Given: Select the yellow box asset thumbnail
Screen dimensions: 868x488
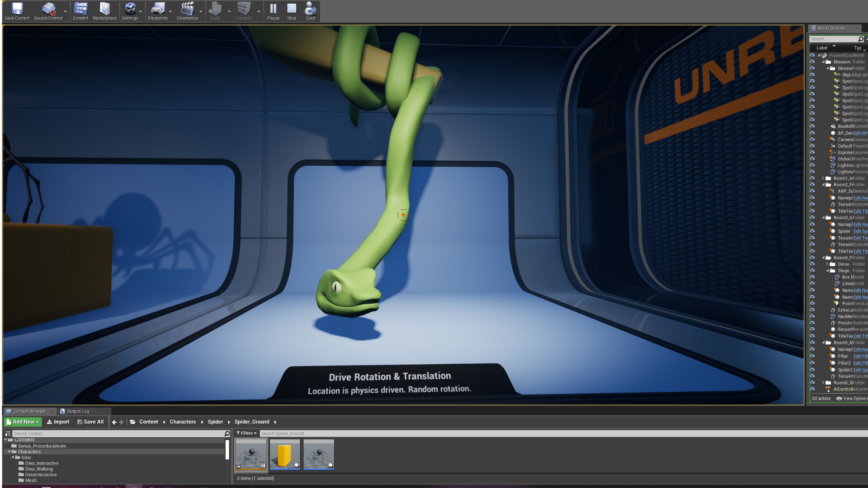Looking at the screenshot, I should [x=285, y=455].
